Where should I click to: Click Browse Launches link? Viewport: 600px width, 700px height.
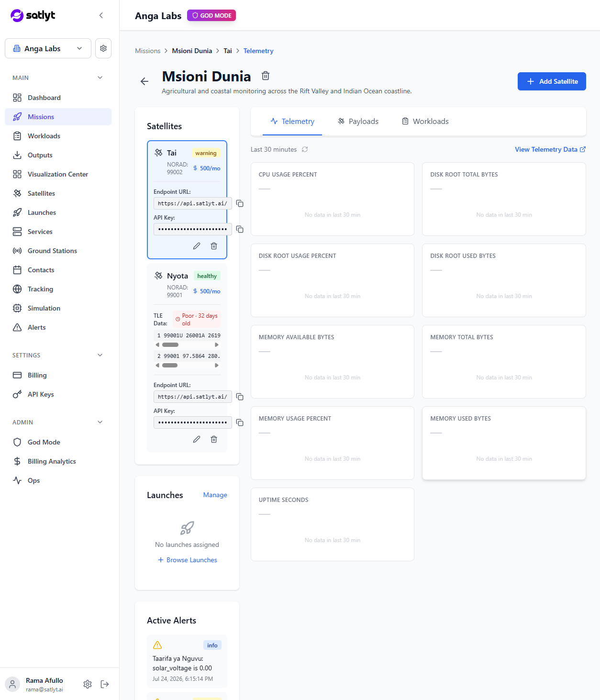coord(187,560)
